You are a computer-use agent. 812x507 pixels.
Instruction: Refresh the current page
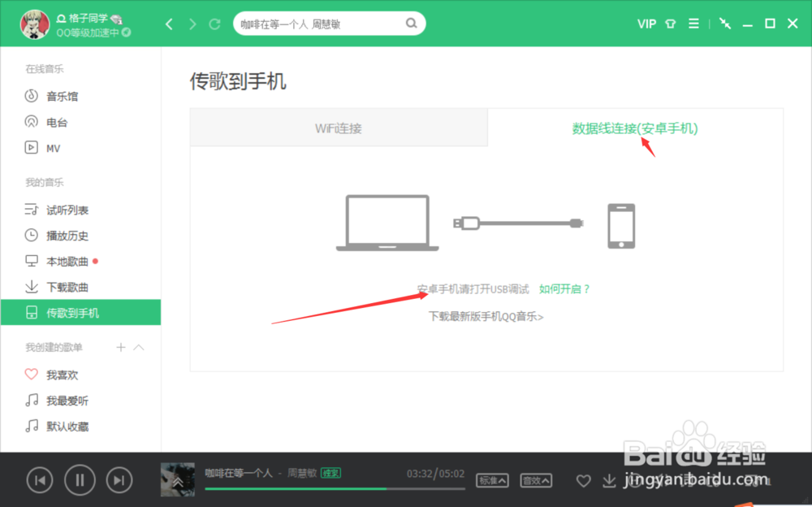point(213,24)
